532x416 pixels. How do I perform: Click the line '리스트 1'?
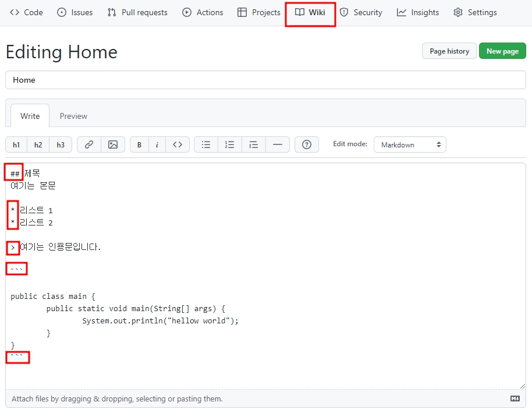click(x=36, y=210)
